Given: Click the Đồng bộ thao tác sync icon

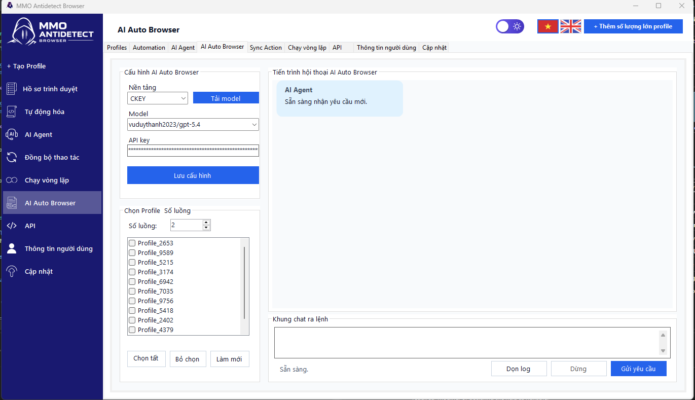Looking at the screenshot, I should tap(12, 157).
